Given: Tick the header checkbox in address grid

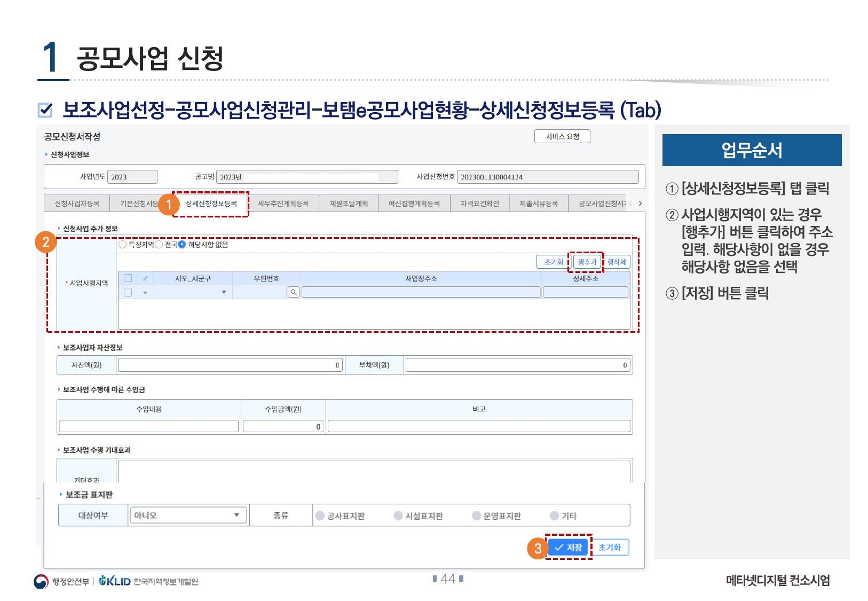Looking at the screenshot, I should pyautogui.click(x=128, y=278).
